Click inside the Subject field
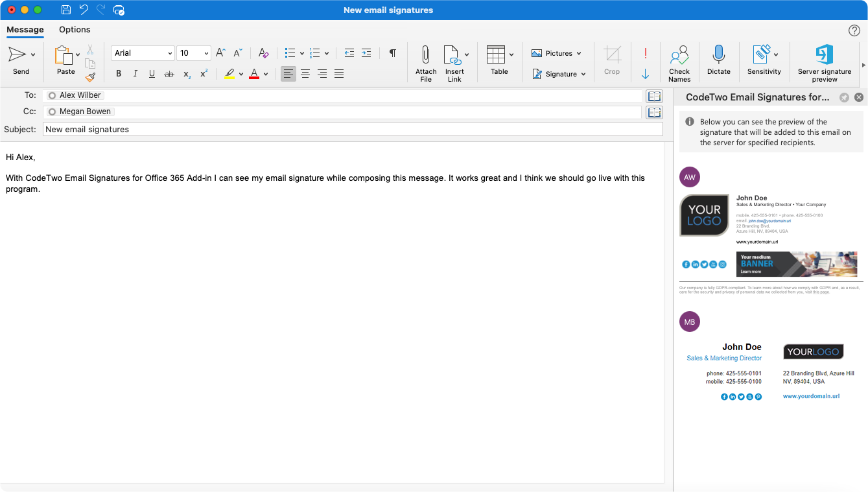Viewport: 868px width, 492px height. point(259,128)
